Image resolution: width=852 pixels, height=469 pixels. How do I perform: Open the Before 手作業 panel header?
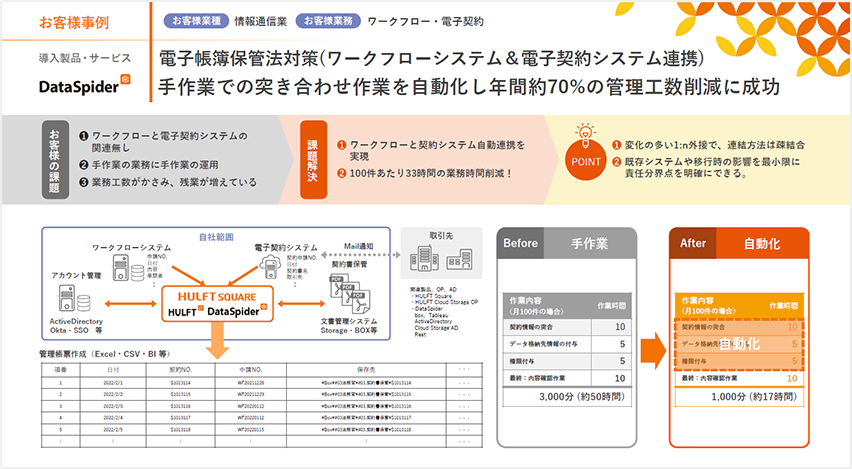tap(567, 242)
